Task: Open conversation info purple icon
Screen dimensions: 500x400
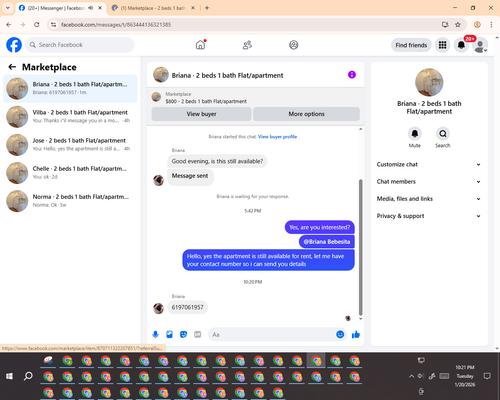Action: click(x=352, y=75)
